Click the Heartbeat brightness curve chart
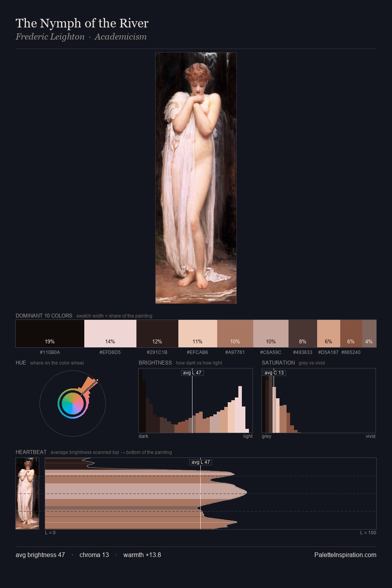This screenshot has width=392, height=588. point(211,494)
